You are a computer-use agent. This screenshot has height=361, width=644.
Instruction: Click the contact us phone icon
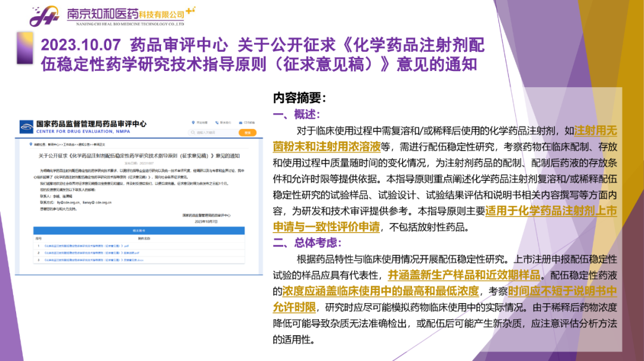(x=216, y=122)
